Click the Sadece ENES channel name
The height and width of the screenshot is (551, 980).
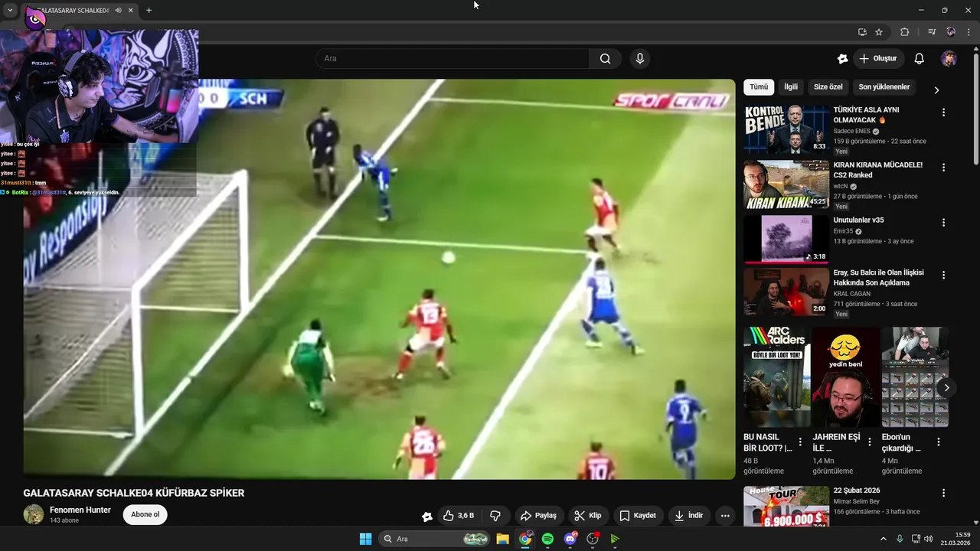[851, 131]
